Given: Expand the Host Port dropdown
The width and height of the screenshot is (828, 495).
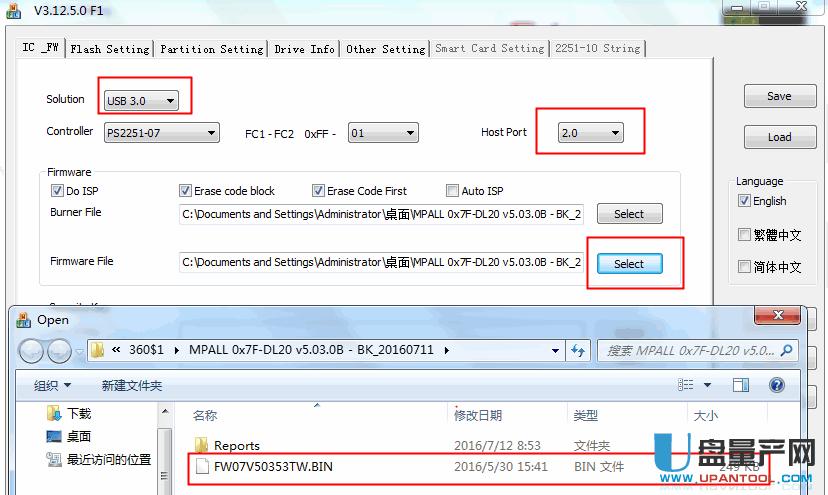Looking at the screenshot, I should pos(590,132).
